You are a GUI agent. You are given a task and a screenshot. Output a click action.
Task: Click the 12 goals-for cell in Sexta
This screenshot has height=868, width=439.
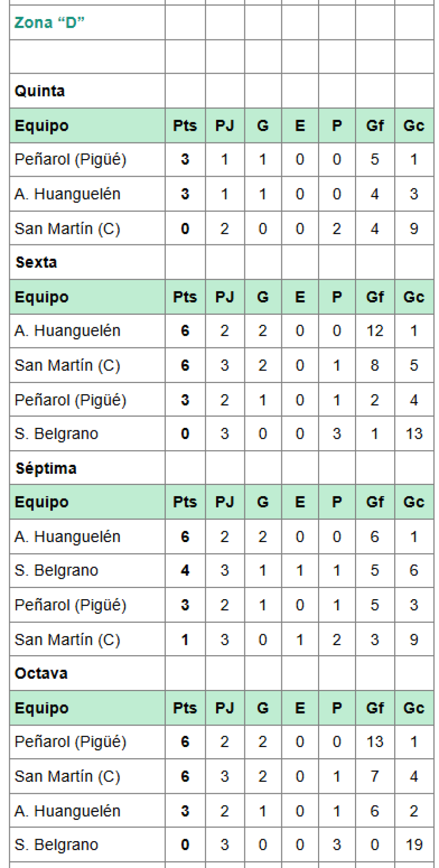tap(375, 331)
